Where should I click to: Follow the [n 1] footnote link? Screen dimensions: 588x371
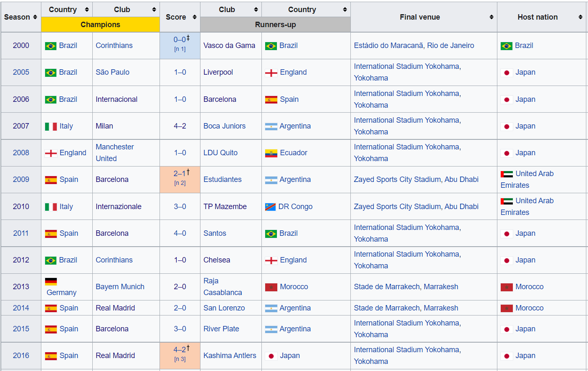click(180, 49)
